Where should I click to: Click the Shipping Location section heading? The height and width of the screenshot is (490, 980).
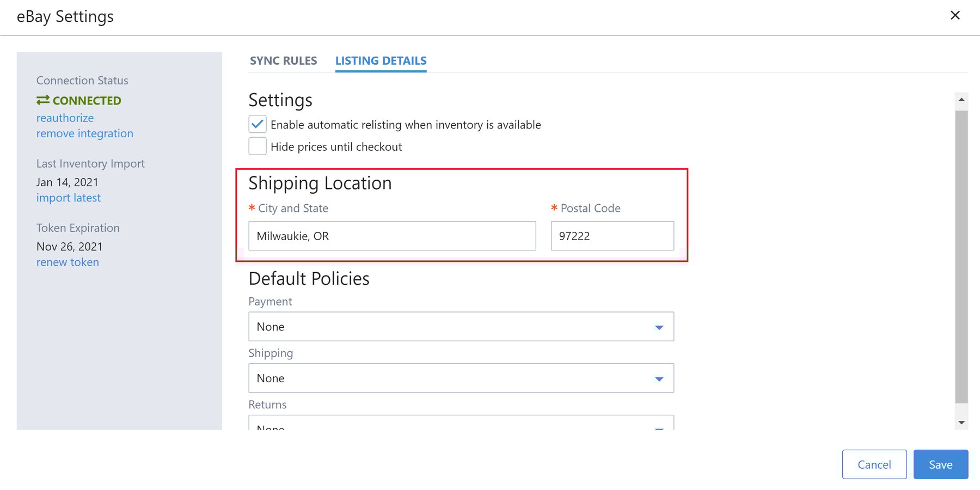320,183
